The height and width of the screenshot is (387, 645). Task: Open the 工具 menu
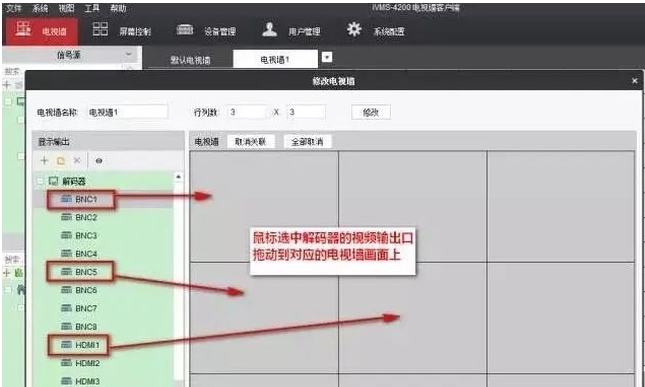[92, 8]
